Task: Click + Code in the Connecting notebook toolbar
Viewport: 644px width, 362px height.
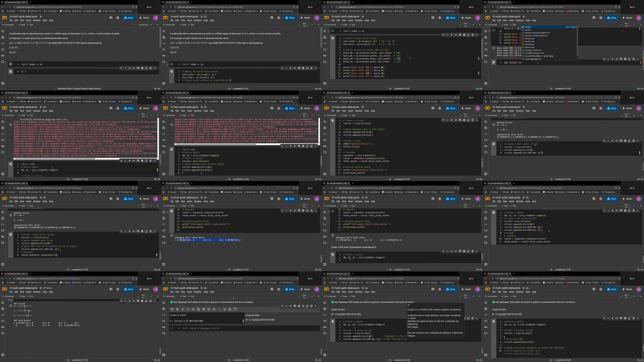Action: [x=22, y=25]
